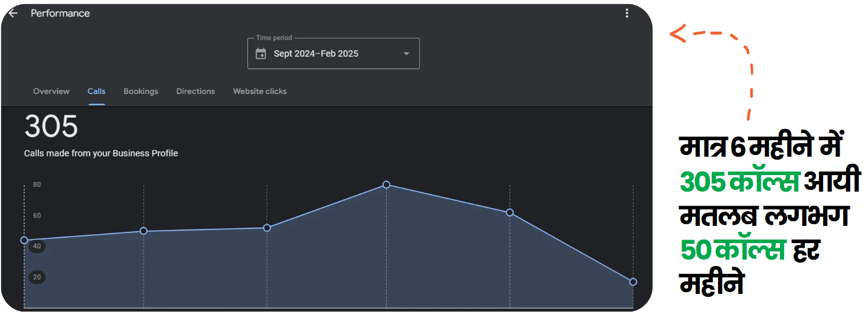Click the calendar icon in Time period

[260, 54]
